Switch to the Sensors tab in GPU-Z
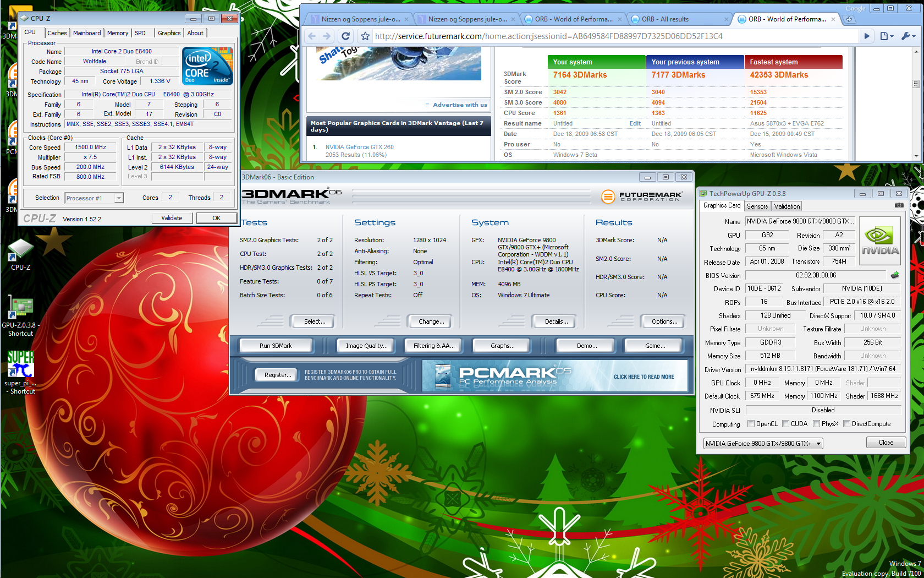This screenshot has height=578, width=924. click(757, 206)
